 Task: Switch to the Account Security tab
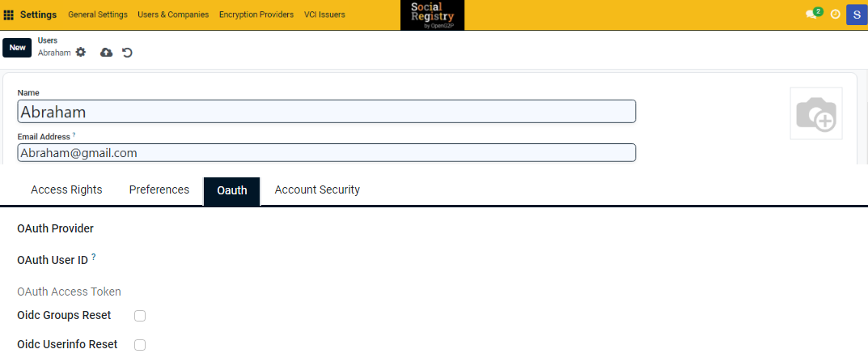pyautogui.click(x=317, y=190)
